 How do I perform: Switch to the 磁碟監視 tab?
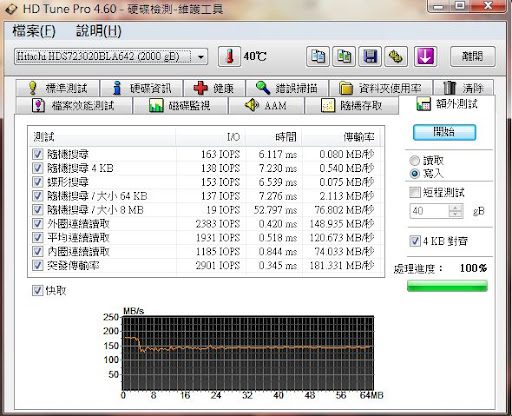[x=180, y=105]
